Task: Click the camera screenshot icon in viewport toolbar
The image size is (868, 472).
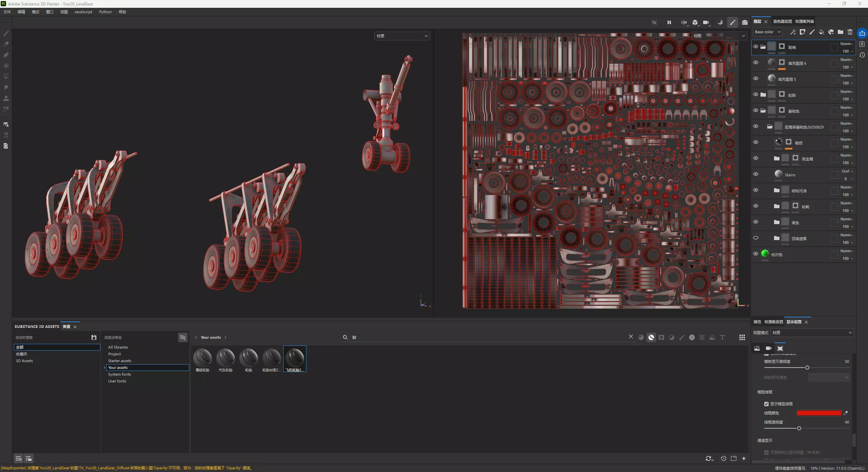Action: (x=745, y=23)
